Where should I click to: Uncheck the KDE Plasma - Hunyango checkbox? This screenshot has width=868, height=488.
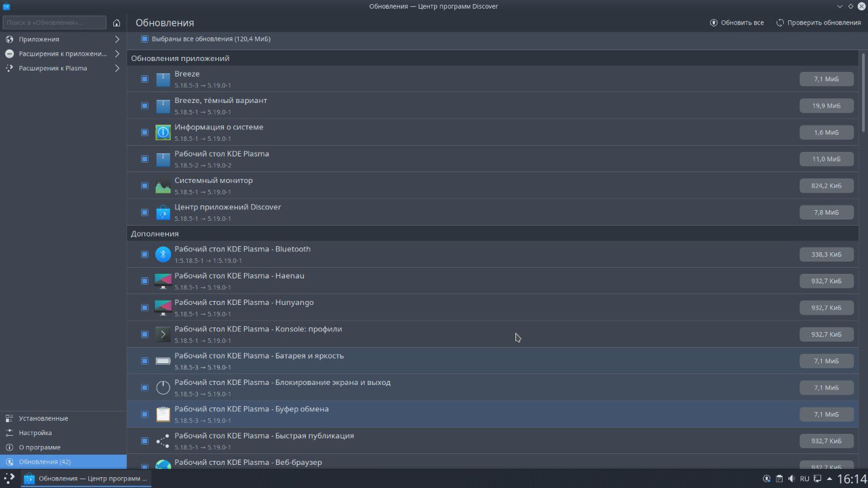tap(144, 308)
